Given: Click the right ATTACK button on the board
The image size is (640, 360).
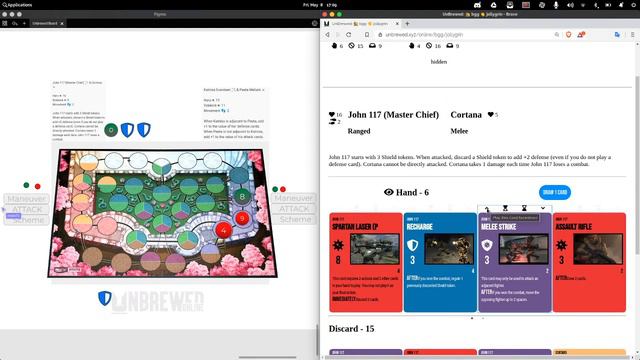Looking at the screenshot, I should [294, 209].
